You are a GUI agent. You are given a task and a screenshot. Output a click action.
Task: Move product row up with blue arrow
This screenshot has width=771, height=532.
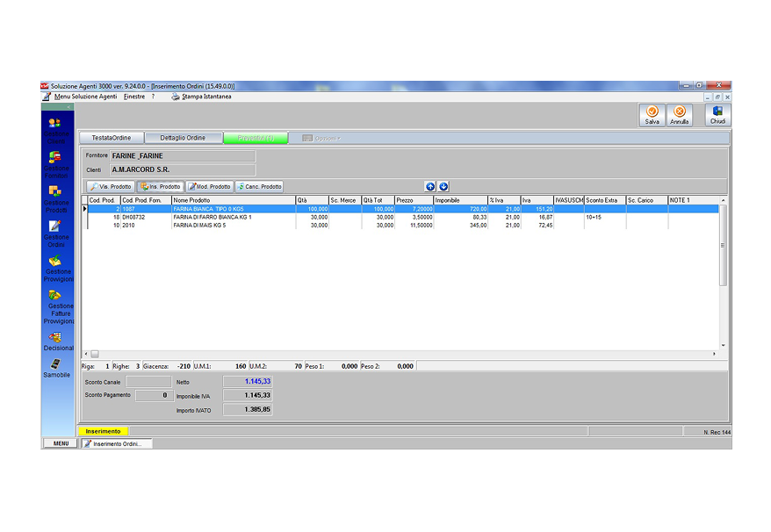coord(430,186)
